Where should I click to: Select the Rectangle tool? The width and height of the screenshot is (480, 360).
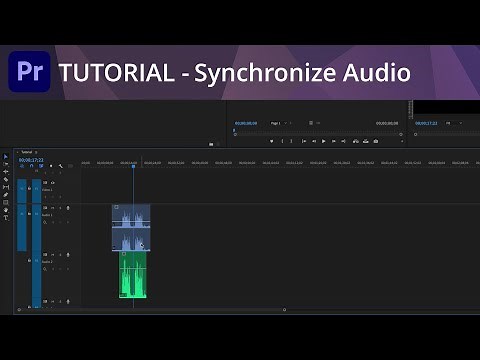click(6, 202)
